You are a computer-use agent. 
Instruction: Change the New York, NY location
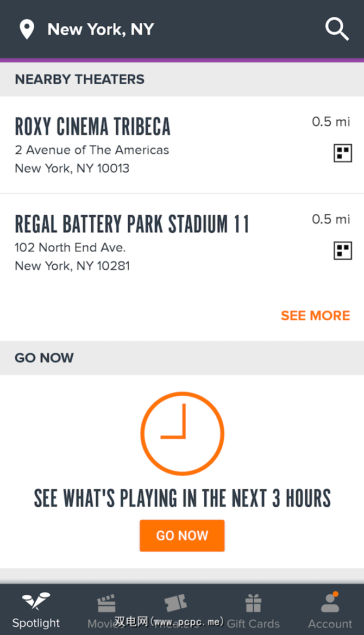pyautogui.click(x=101, y=29)
